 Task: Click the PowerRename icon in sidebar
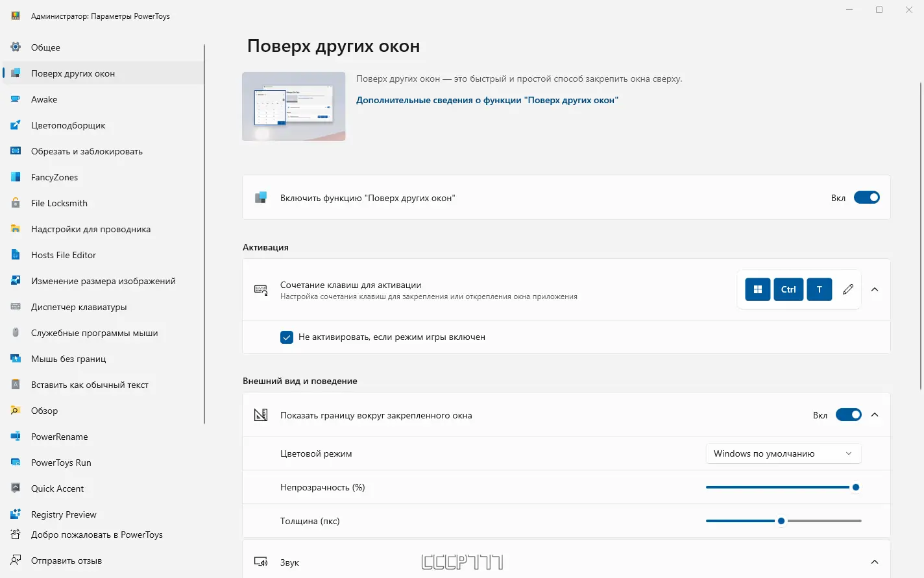(16, 436)
